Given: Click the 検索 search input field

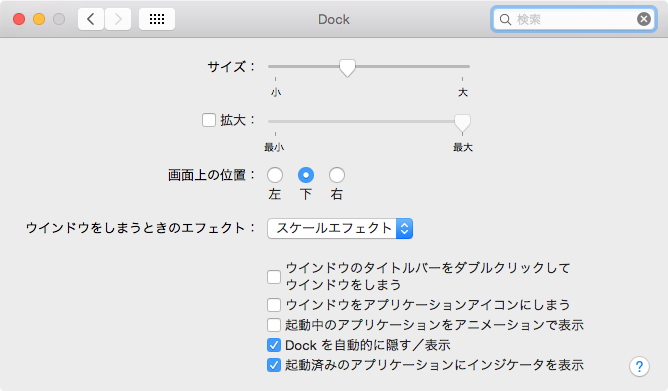Looking at the screenshot, I should [x=573, y=19].
